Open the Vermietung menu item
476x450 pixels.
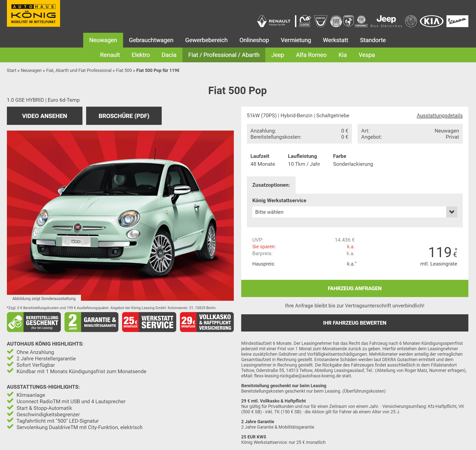coord(296,40)
